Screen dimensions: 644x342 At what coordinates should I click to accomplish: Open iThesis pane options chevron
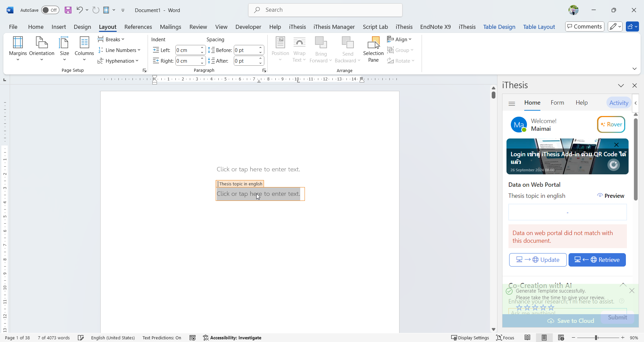621,85
